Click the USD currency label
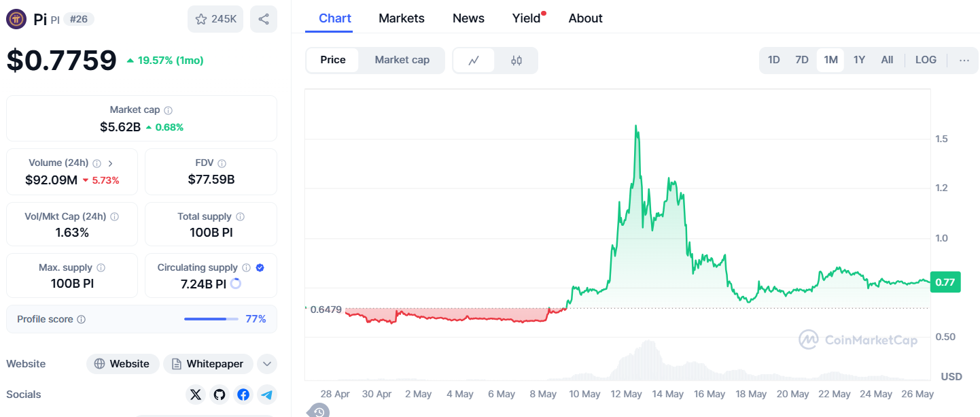The image size is (980, 417). [951, 376]
